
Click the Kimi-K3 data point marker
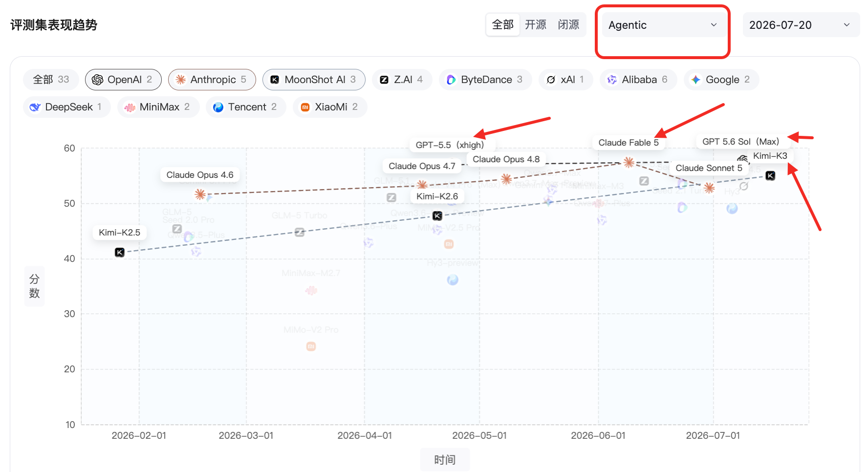[x=770, y=175]
